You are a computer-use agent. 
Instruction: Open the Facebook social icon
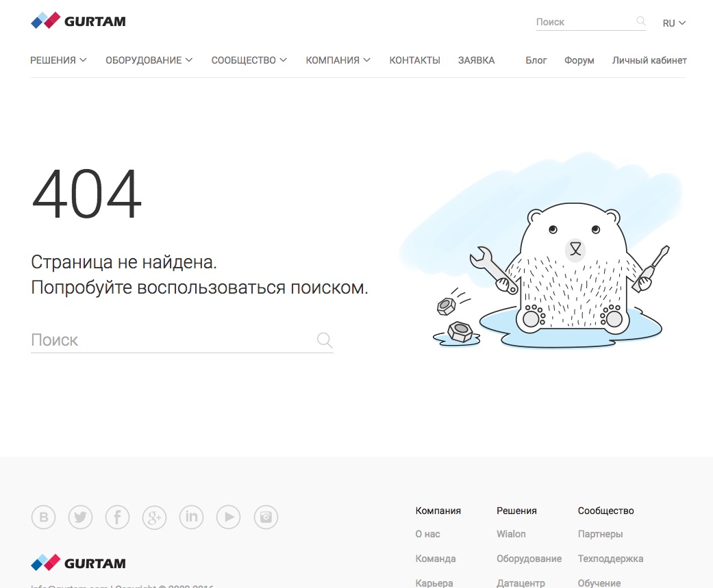click(x=118, y=517)
